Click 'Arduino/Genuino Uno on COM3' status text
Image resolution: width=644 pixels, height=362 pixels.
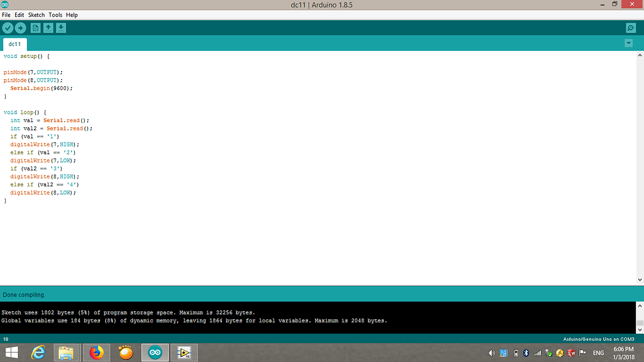point(599,339)
